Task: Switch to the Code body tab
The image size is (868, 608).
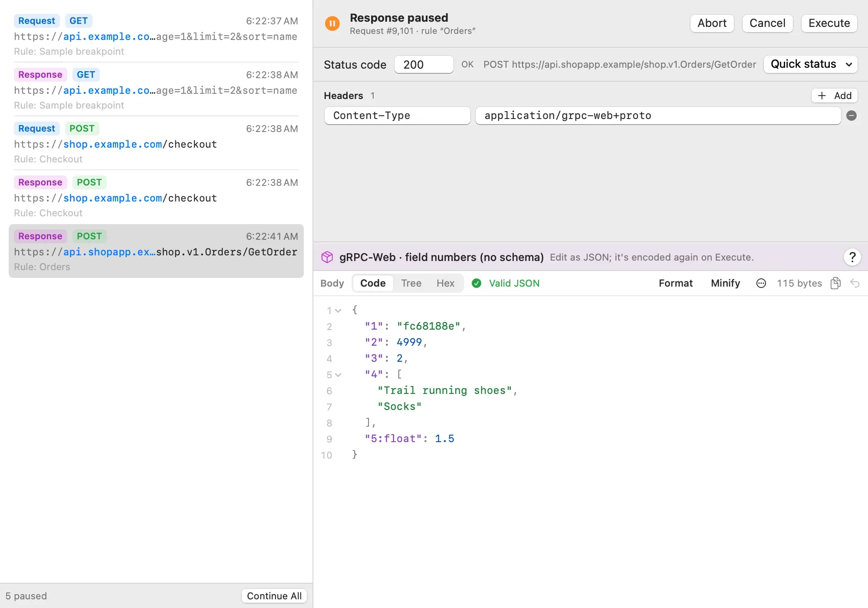Action: click(373, 283)
